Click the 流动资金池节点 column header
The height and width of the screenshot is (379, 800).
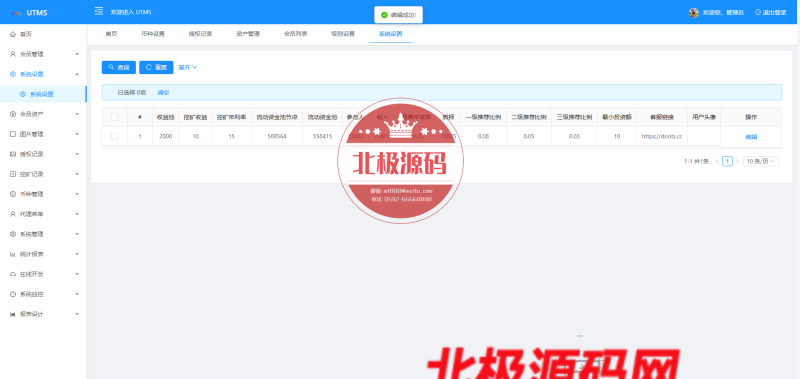pos(277,117)
